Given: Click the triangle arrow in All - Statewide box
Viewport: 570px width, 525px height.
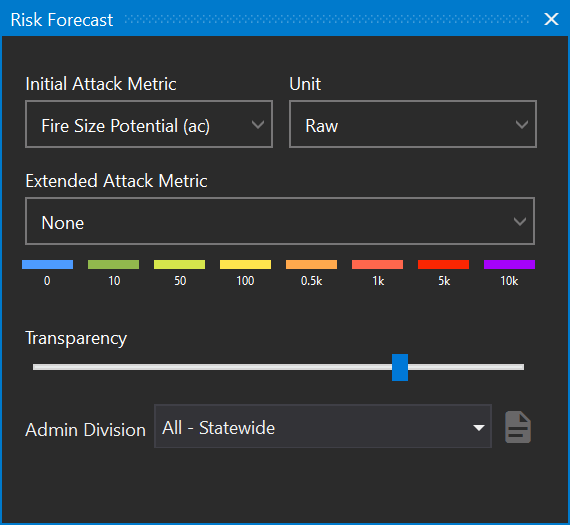Looking at the screenshot, I should click(x=479, y=428).
